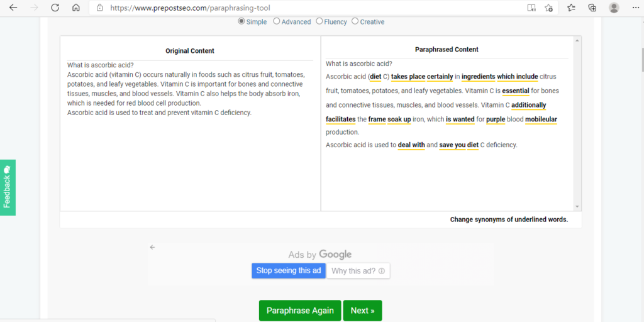This screenshot has width=644, height=322.
Task: Click "Change synonyms of underlined words." text
Action: point(509,219)
